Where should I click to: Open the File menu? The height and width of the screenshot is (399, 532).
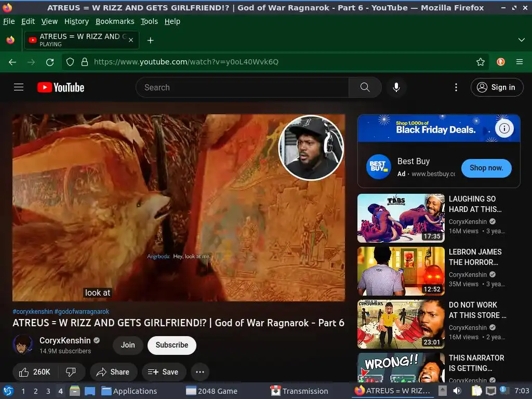point(9,21)
